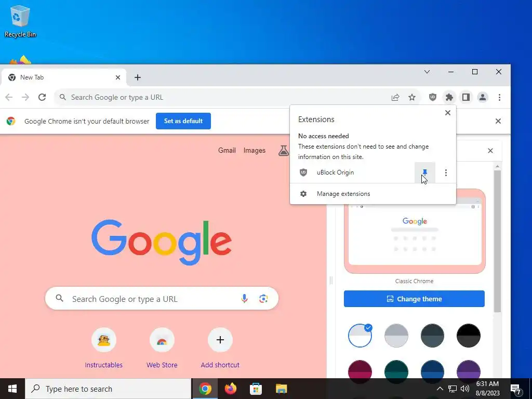Screen dimensions: 532x399
Task: Close the Extensions popup
Action: [x=448, y=113]
